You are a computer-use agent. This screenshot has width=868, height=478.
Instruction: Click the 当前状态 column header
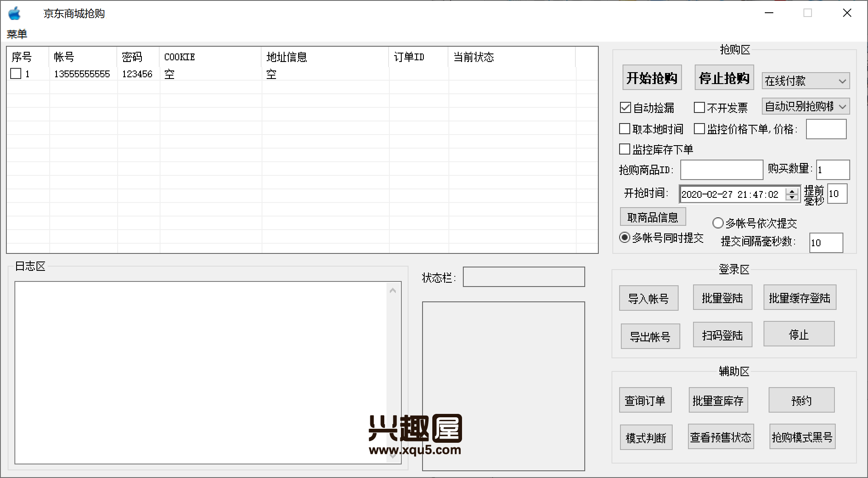tap(512, 57)
